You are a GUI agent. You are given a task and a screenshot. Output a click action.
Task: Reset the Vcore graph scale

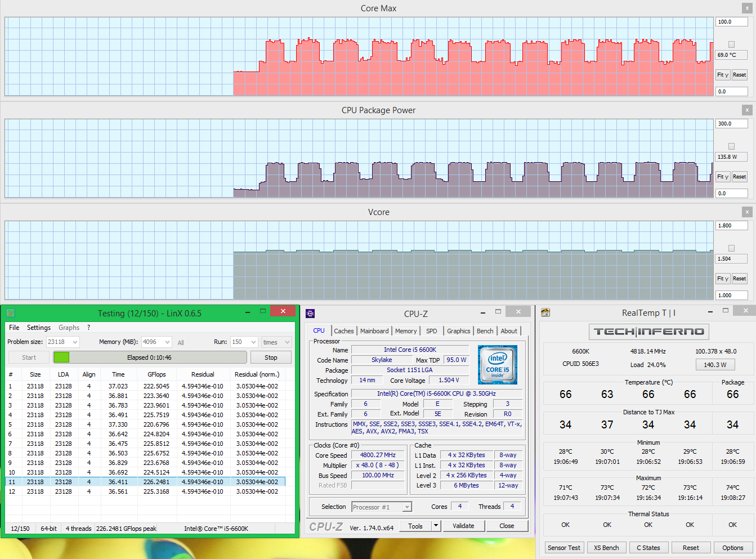[x=739, y=279]
